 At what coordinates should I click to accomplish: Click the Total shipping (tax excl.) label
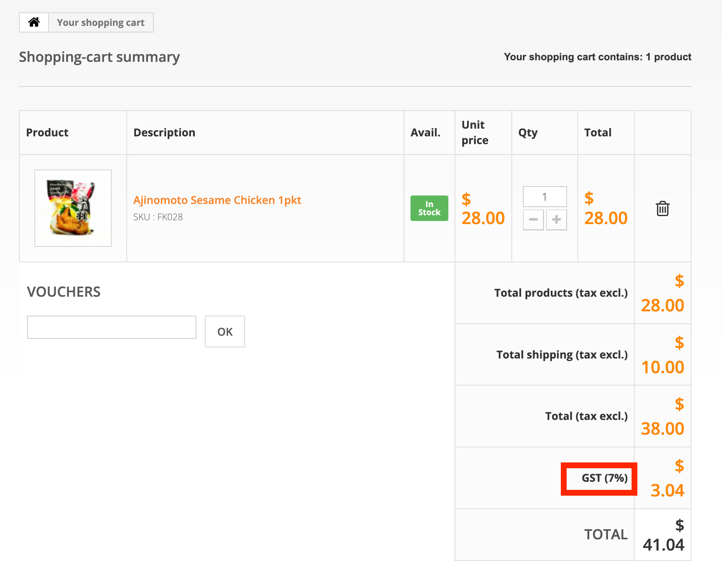562,355
